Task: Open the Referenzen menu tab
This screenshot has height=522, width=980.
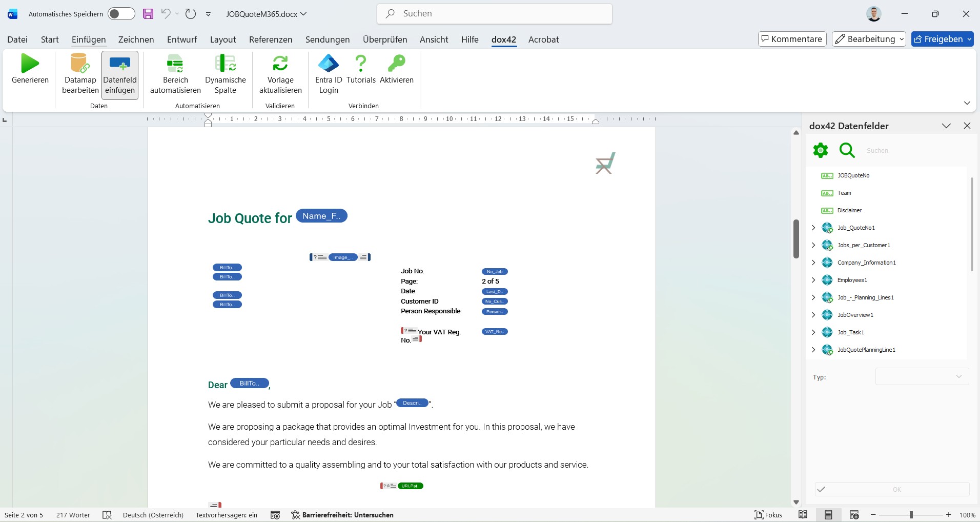Action: coord(270,39)
